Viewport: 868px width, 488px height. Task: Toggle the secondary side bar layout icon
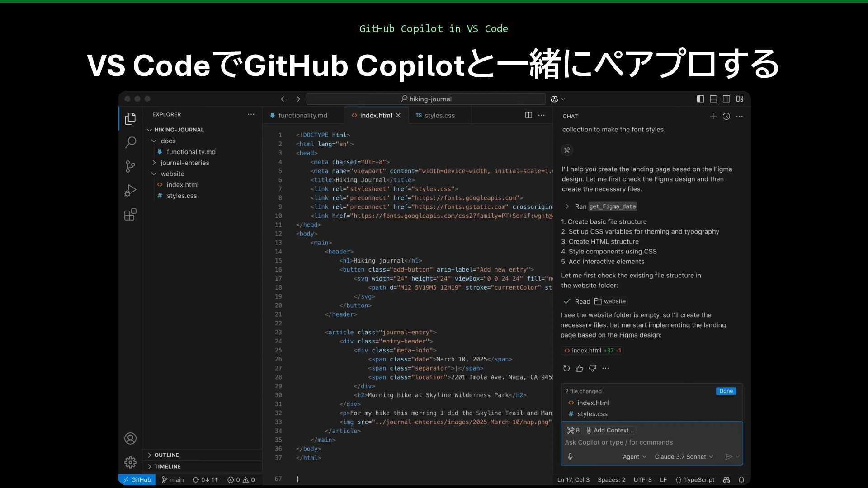point(726,99)
